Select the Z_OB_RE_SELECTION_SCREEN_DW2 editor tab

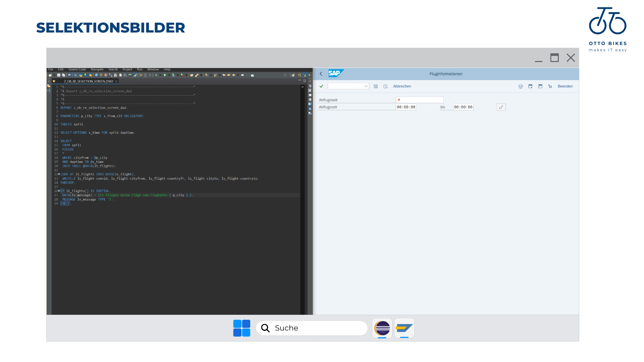tap(89, 81)
